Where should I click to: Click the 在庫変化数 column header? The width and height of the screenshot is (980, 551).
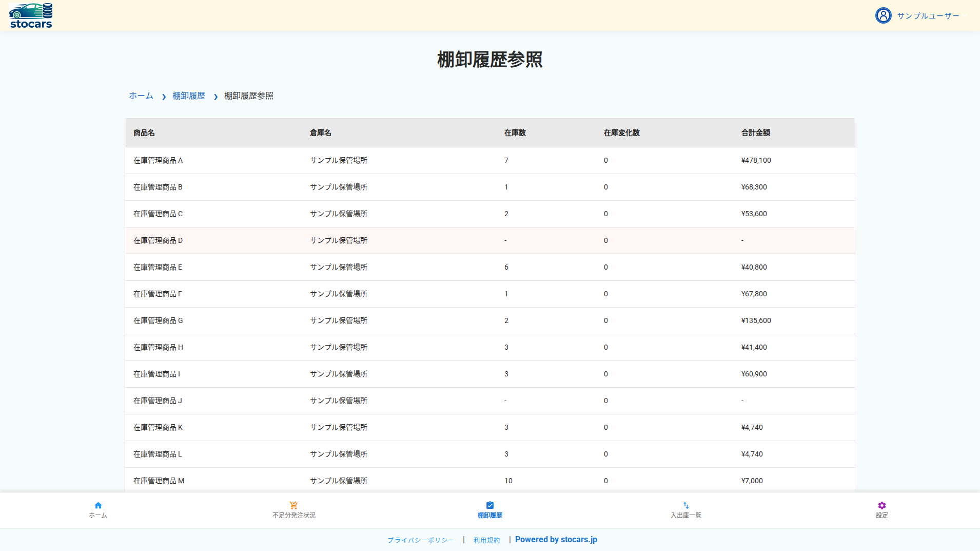click(x=622, y=132)
